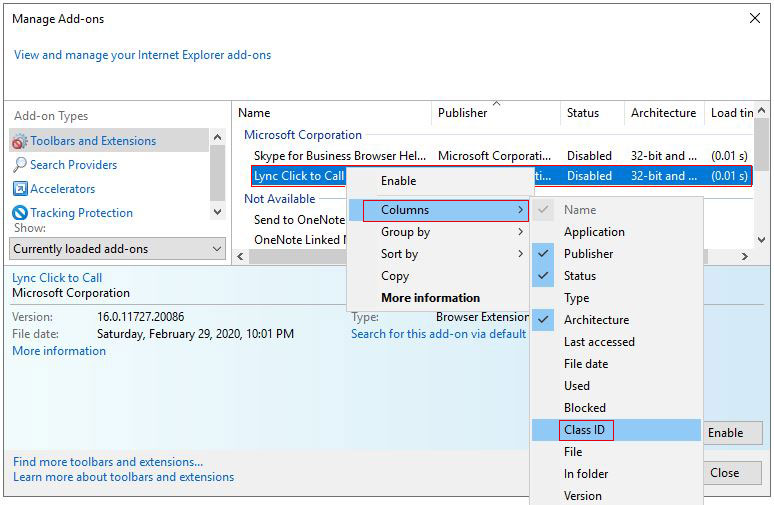
Task: Choose Enable in the context menu
Action: click(x=438, y=181)
